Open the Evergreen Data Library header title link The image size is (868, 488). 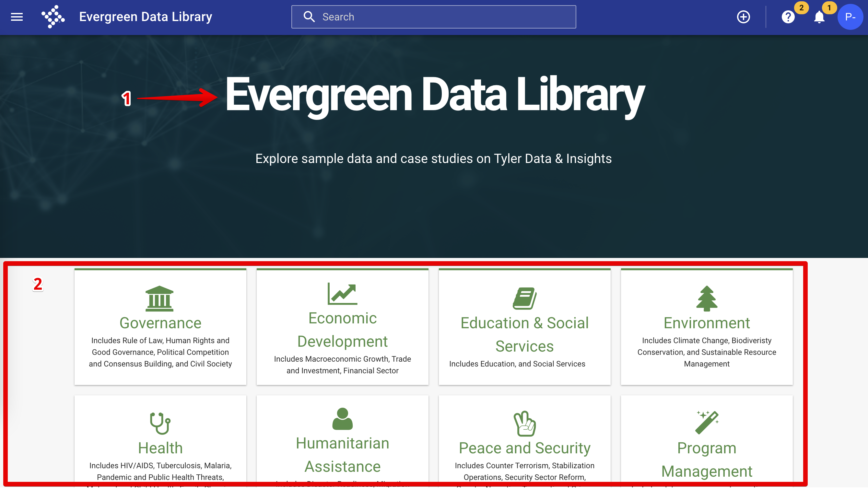pos(146,17)
